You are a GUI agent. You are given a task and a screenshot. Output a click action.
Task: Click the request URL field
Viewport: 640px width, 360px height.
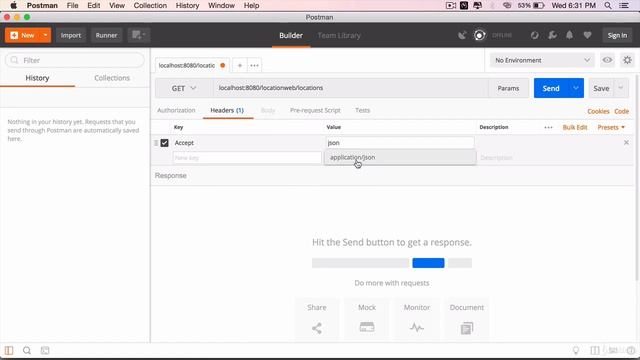pos(351,88)
